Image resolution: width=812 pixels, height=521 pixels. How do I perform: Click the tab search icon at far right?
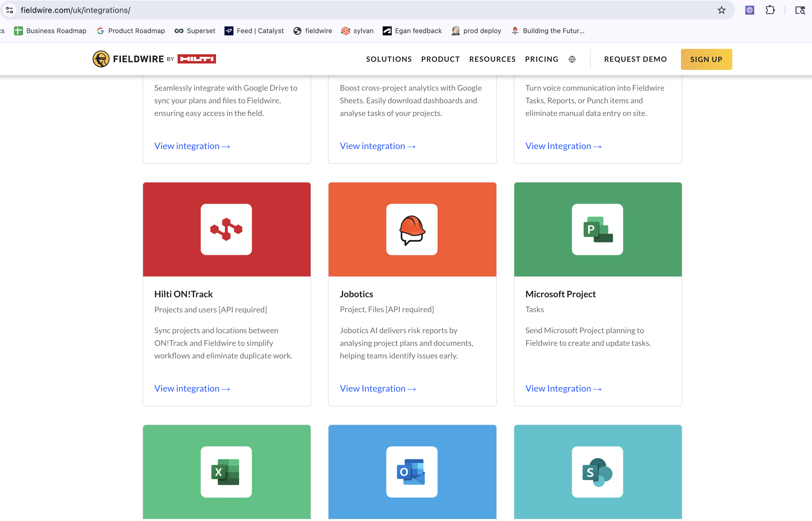800,10
